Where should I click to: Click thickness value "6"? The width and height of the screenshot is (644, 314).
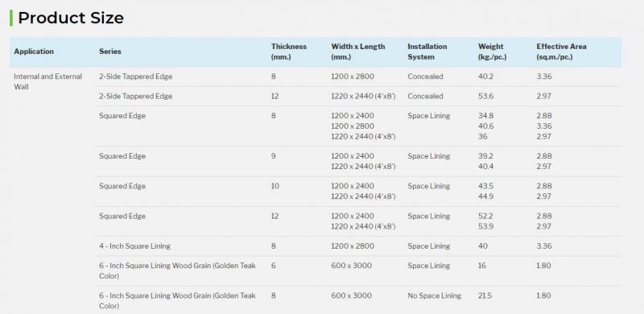pos(274,266)
